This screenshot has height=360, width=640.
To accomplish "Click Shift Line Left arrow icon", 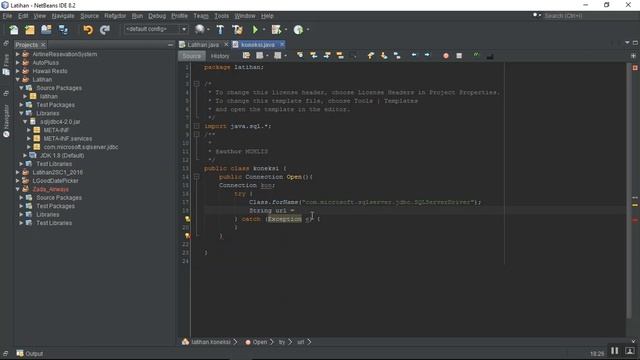I will click(414, 55).
